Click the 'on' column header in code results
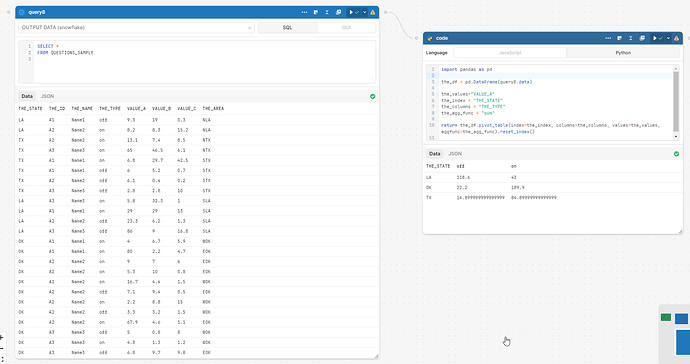The image size is (690, 364). [514, 166]
